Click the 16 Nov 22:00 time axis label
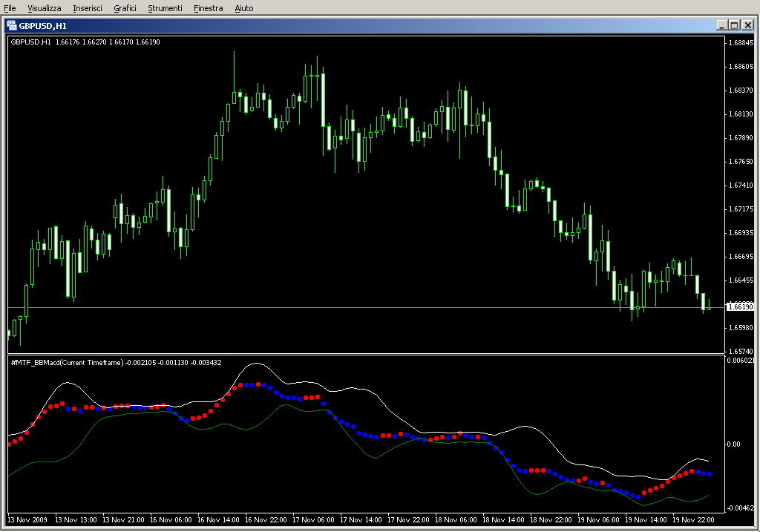Image resolution: width=760 pixels, height=532 pixels. coord(266,520)
